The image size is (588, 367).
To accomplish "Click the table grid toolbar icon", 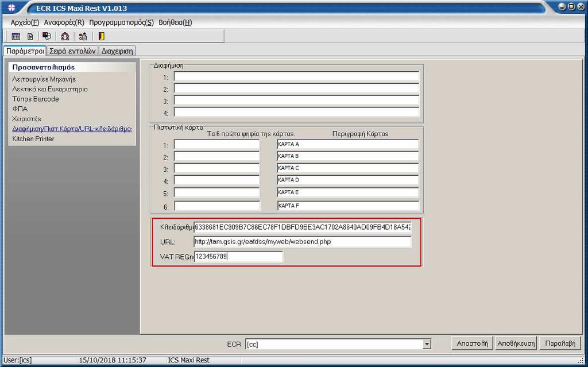I will (x=16, y=36).
